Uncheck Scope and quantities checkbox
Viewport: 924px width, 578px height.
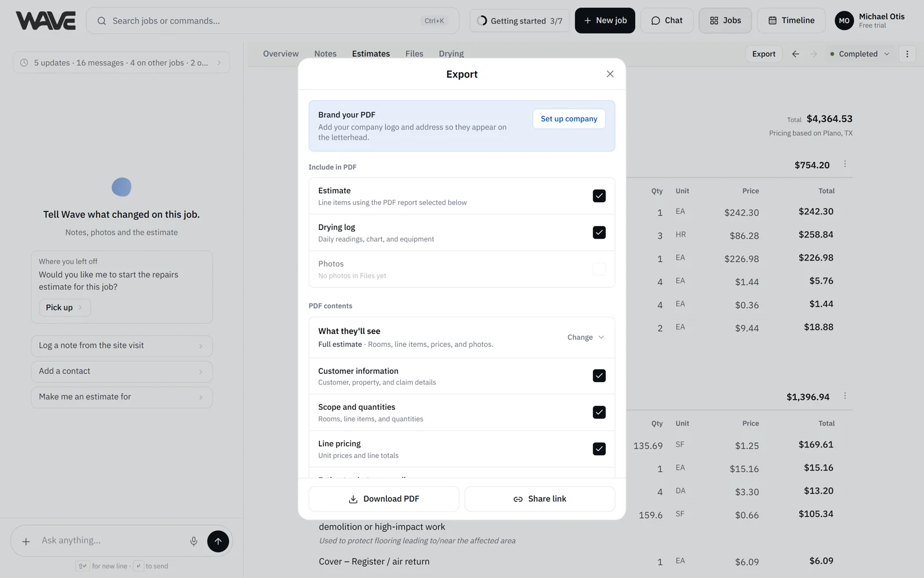tap(599, 412)
